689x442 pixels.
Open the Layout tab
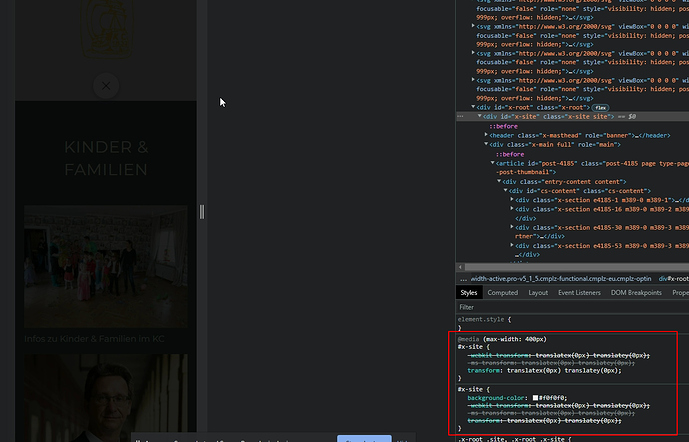tap(538, 293)
